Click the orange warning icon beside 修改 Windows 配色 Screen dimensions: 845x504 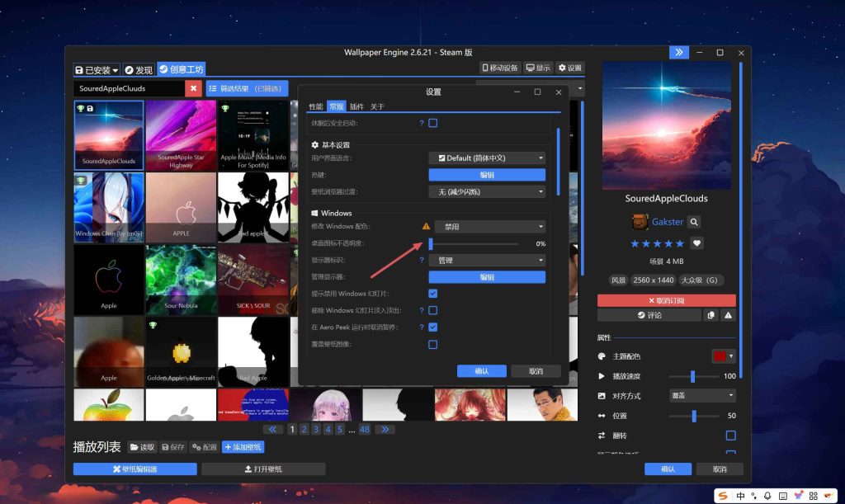tap(426, 226)
